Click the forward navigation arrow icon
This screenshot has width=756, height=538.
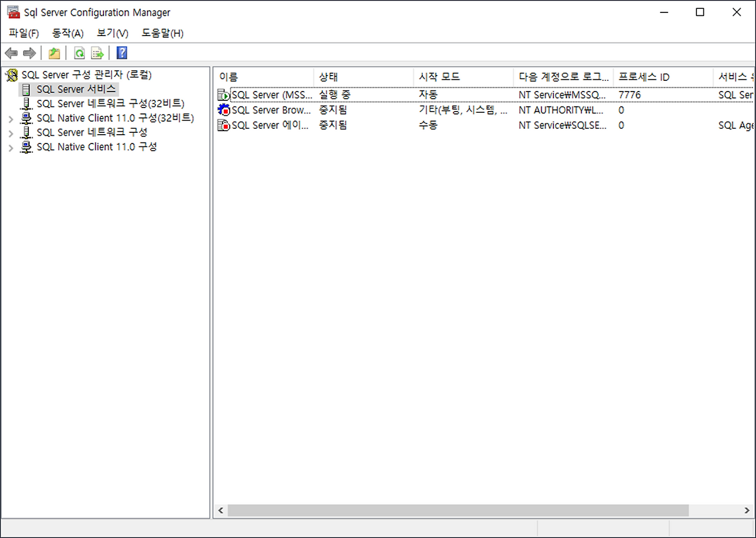[28, 53]
